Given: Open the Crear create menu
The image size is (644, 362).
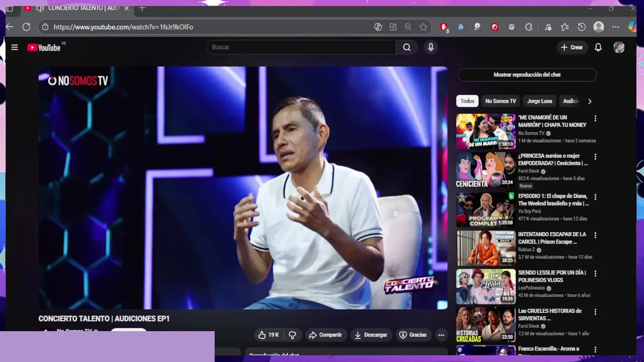Looking at the screenshot, I should pyautogui.click(x=572, y=47).
